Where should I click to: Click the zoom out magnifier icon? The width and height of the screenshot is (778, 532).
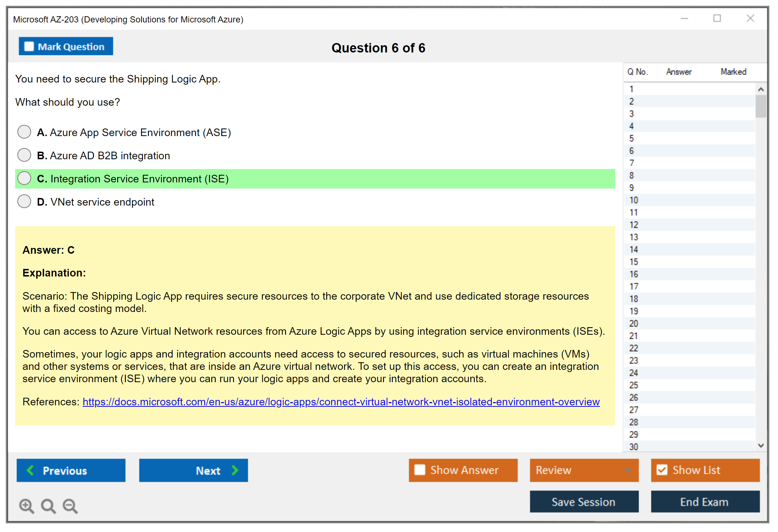[70, 506]
